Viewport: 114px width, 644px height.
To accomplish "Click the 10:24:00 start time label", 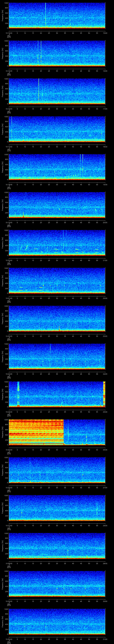I will pos(9,412).
